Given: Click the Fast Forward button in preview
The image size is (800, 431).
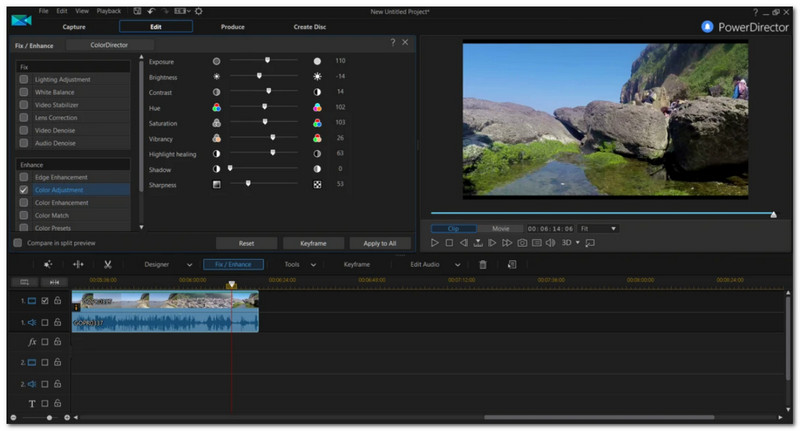Looking at the screenshot, I should (x=507, y=243).
